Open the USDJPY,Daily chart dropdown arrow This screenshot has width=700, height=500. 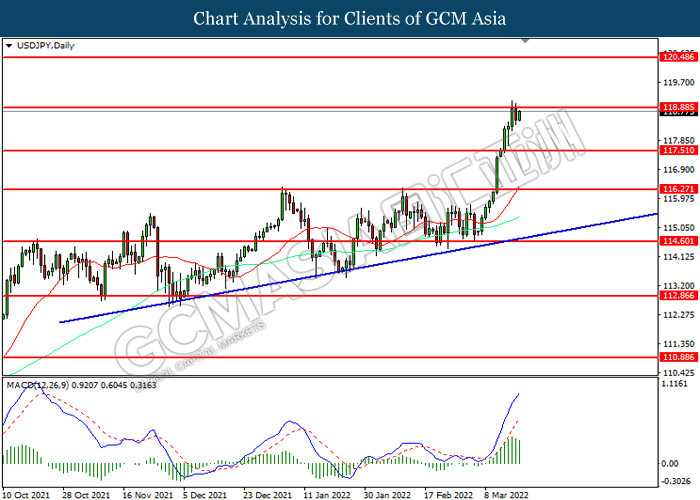(9, 46)
